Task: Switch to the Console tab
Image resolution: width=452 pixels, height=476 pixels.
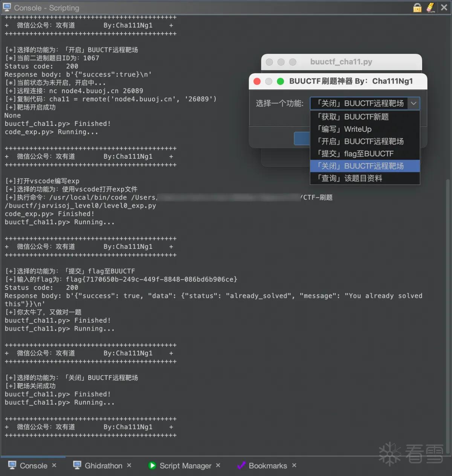Action: 33,466
